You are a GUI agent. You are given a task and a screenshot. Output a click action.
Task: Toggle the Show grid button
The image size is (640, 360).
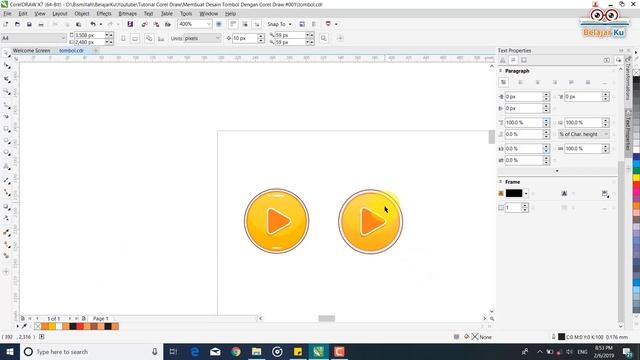[245, 24]
